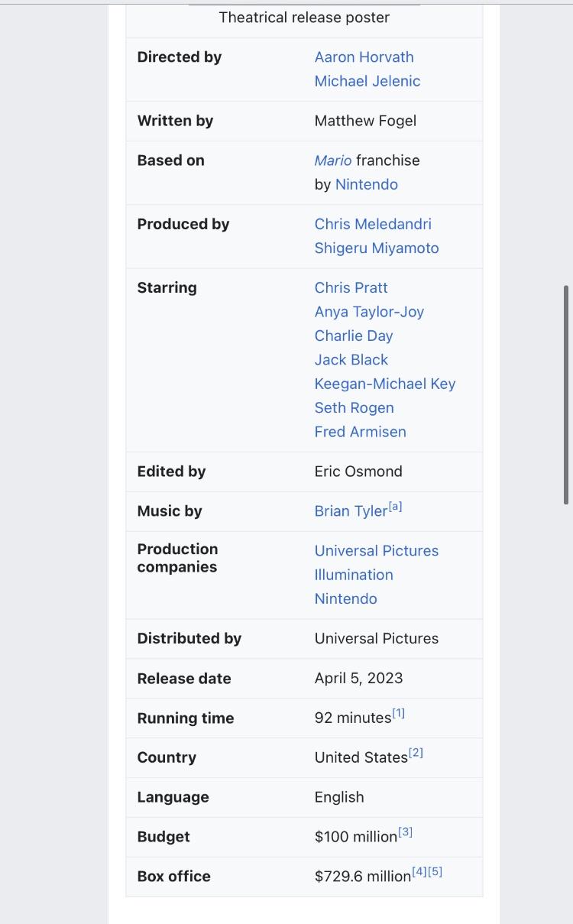
Task: Open the Fred Armisen link
Action: click(x=361, y=432)
